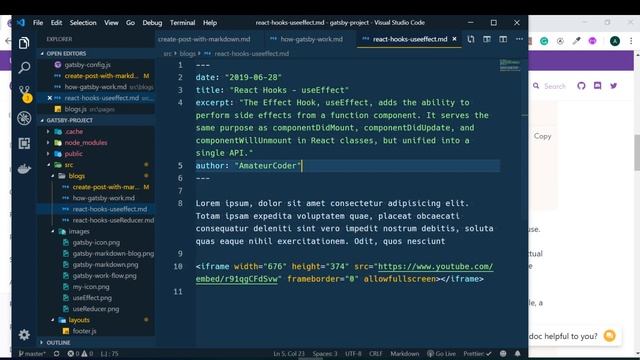Open Source Control view with pending changes badge
The height and width of the screenshot is (360, 640).
(x=24, y=93)
